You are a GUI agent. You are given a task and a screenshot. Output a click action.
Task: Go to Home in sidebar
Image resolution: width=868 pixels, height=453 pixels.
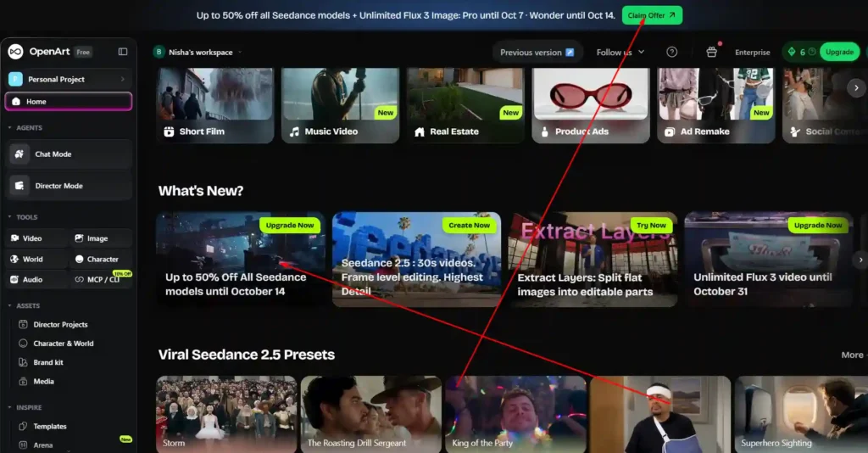(69, 101)
